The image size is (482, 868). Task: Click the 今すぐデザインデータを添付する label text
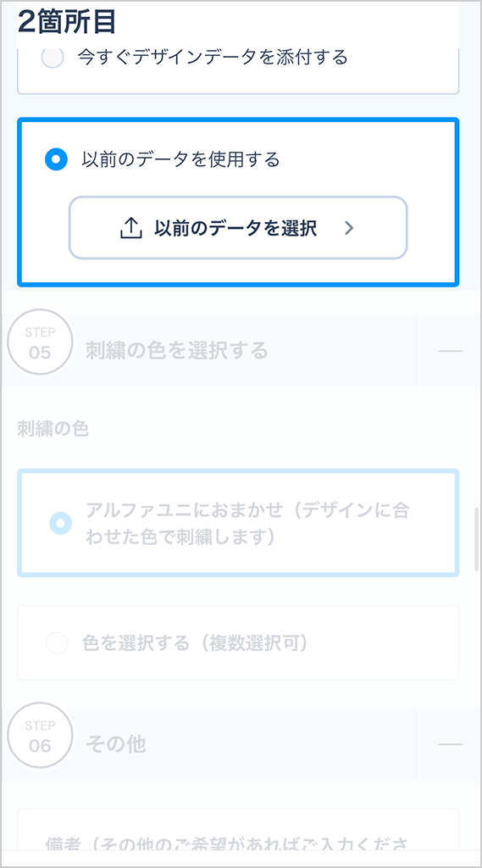click(x=213, y=57)
